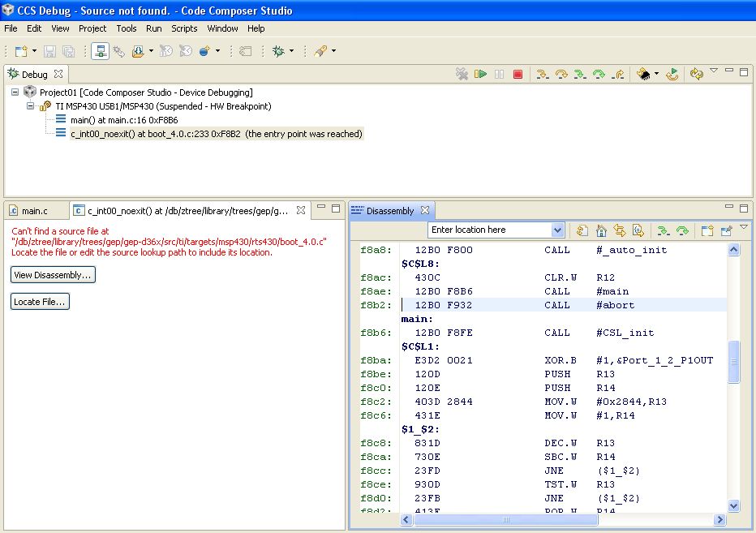The image size is (756, 533).
Task: Select the c_int00_noexit() stack frame row
Action: [x=216, y=134]
